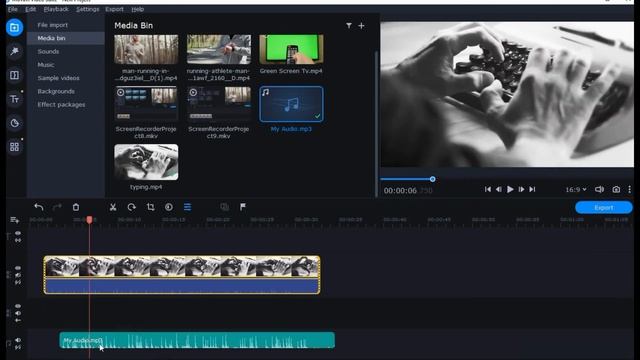Open the Stickers panel icon
The image size is (640, 360).
coord(14,123)
